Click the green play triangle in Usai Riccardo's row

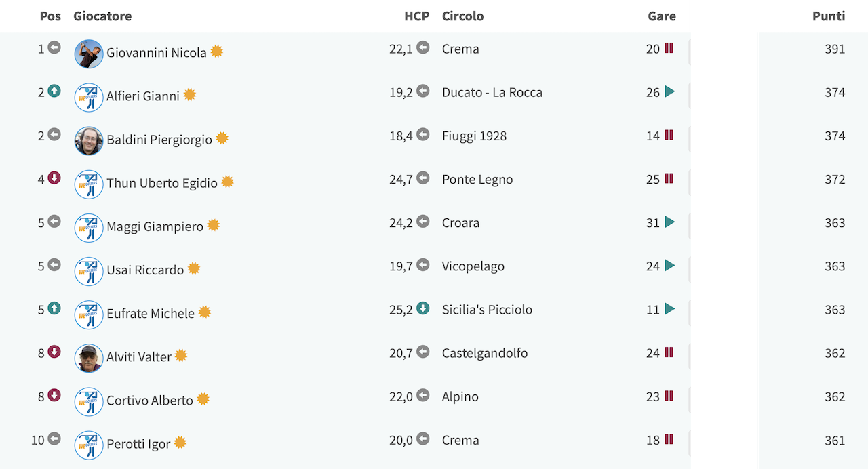[670, 265]
